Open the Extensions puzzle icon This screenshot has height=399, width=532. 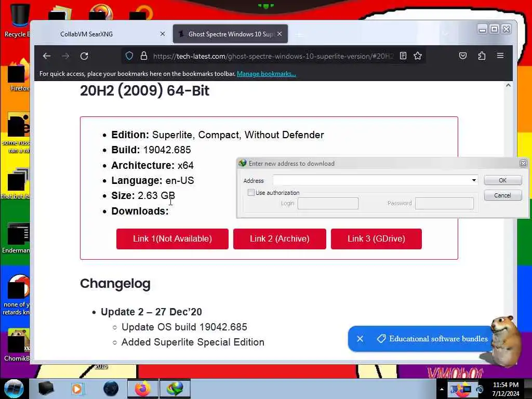[x=482, y=56]
